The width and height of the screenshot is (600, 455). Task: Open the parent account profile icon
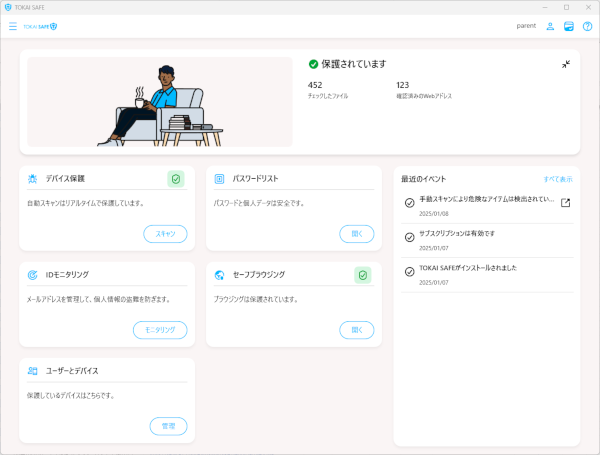(x=550, y=26)
